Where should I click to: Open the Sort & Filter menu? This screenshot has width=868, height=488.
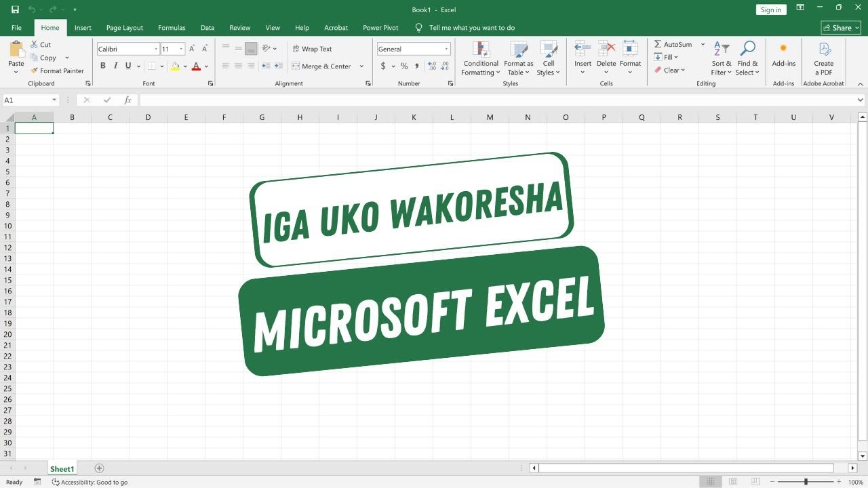click(722, 58)
